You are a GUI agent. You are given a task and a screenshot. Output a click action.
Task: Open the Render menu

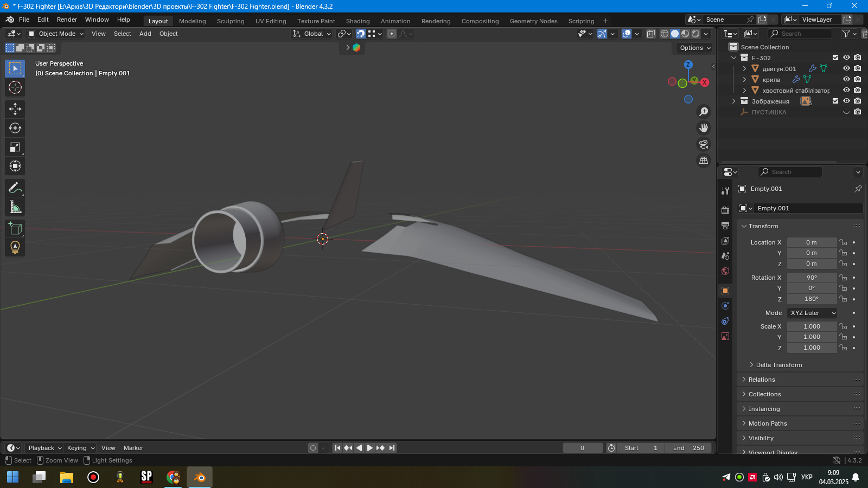tap(67, 20)
